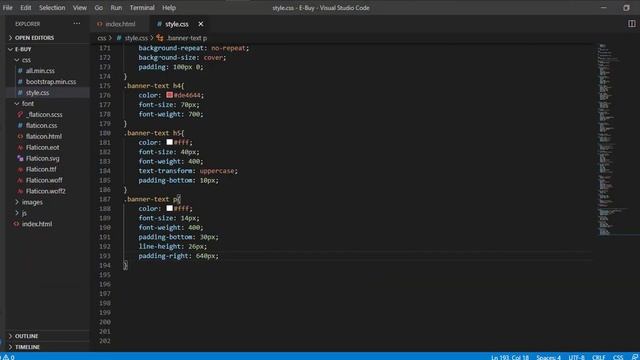
Task: Open the Edit menu
Action: tap(26, 8)
